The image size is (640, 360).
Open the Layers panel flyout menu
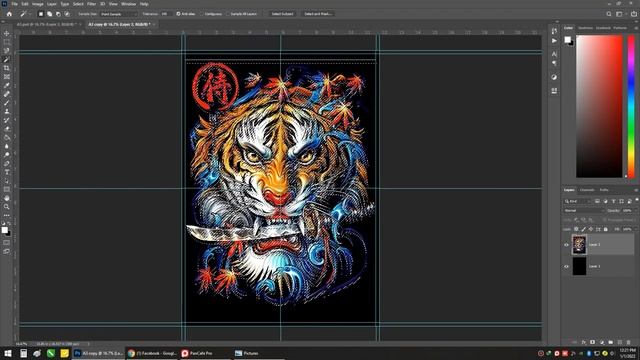(636, 190)
